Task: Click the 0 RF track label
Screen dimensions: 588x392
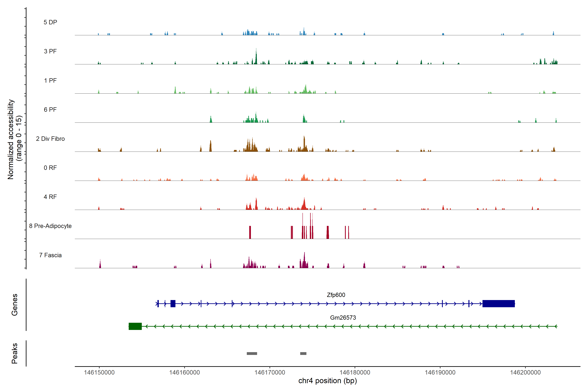Action: [x=50, y=168]
